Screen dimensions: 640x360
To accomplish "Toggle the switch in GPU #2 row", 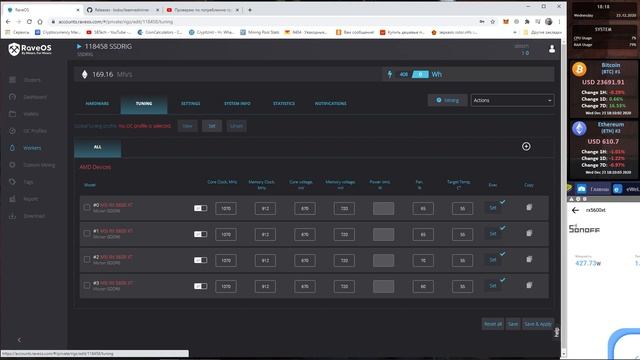I will coord(200,260).
